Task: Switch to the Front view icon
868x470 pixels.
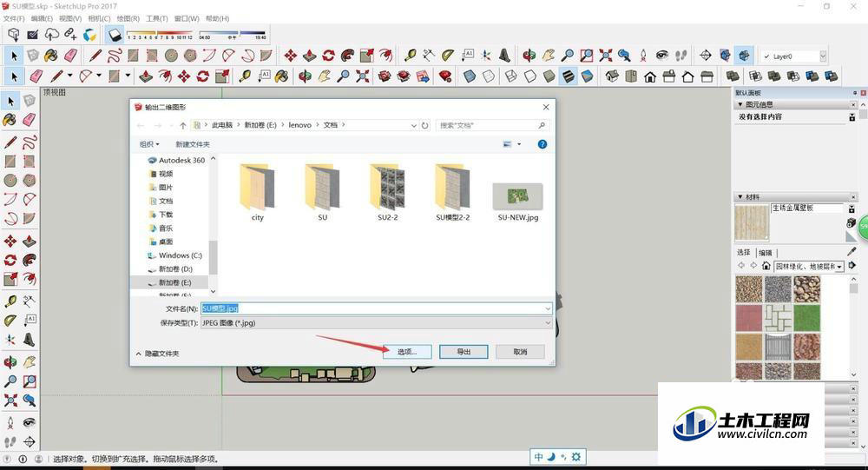Action: (650, 76)
